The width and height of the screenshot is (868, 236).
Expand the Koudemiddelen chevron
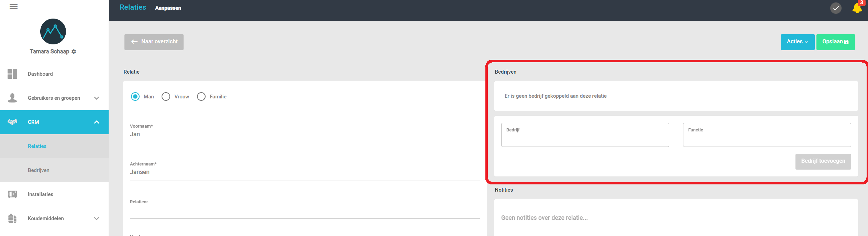(97, 218)
